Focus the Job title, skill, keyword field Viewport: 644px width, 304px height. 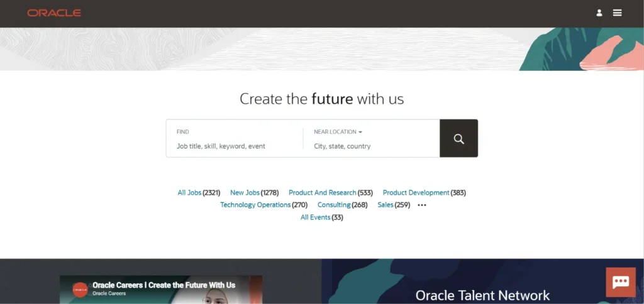pyautogui.click(x=234, y=146)
